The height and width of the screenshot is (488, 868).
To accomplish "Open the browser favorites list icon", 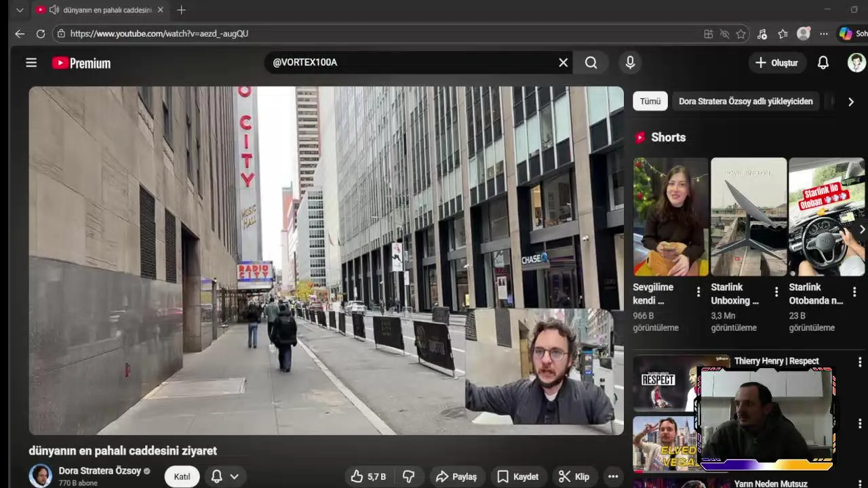I will click(783, 34).
